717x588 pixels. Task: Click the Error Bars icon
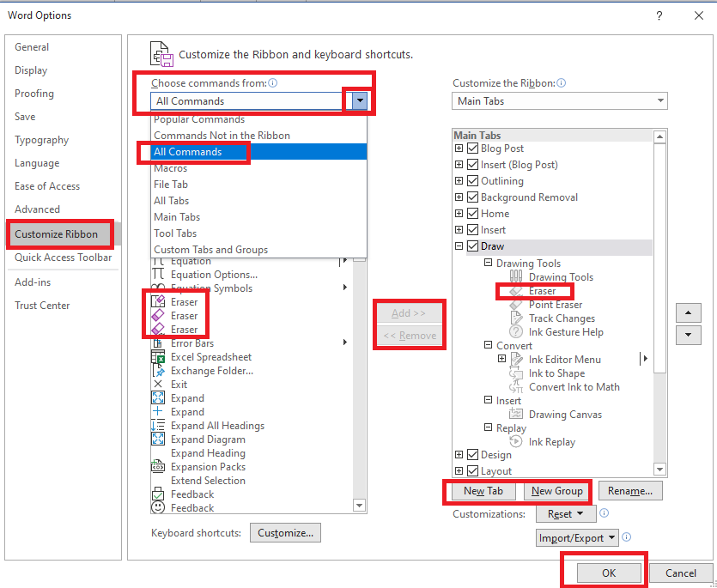(x=158, y=342)
